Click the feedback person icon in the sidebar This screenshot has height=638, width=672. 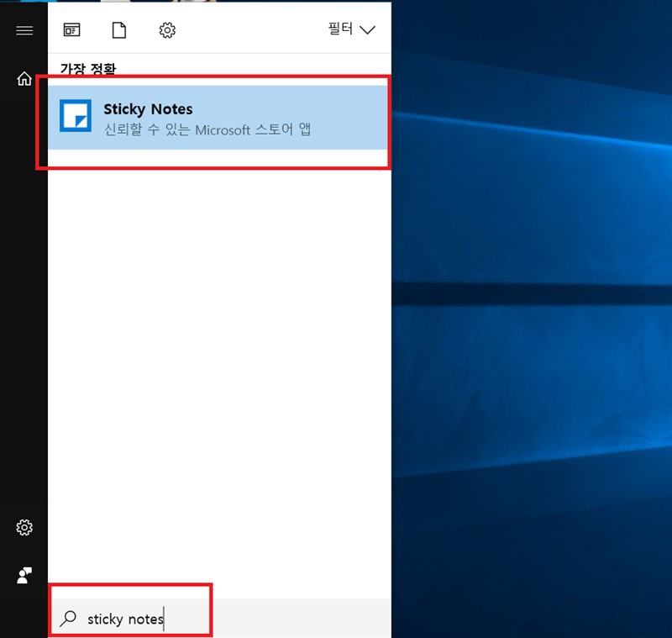[x=24, y=576]
